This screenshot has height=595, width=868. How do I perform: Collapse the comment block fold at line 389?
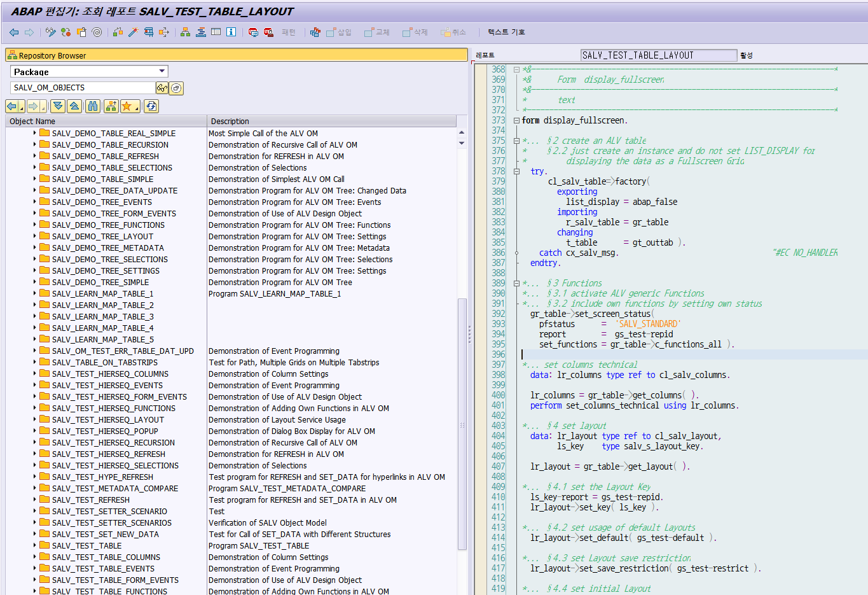click(516, 283)
